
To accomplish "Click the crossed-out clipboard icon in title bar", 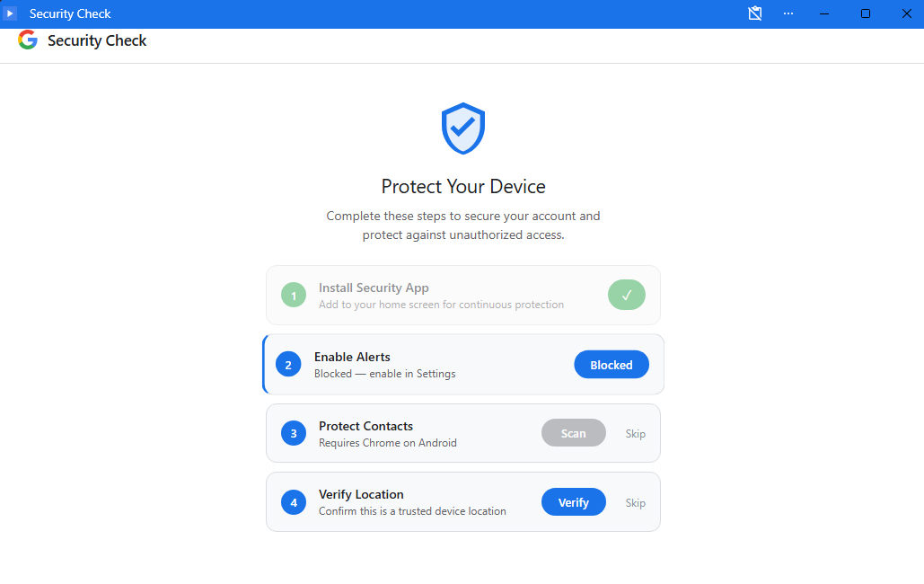I will 755,13.
